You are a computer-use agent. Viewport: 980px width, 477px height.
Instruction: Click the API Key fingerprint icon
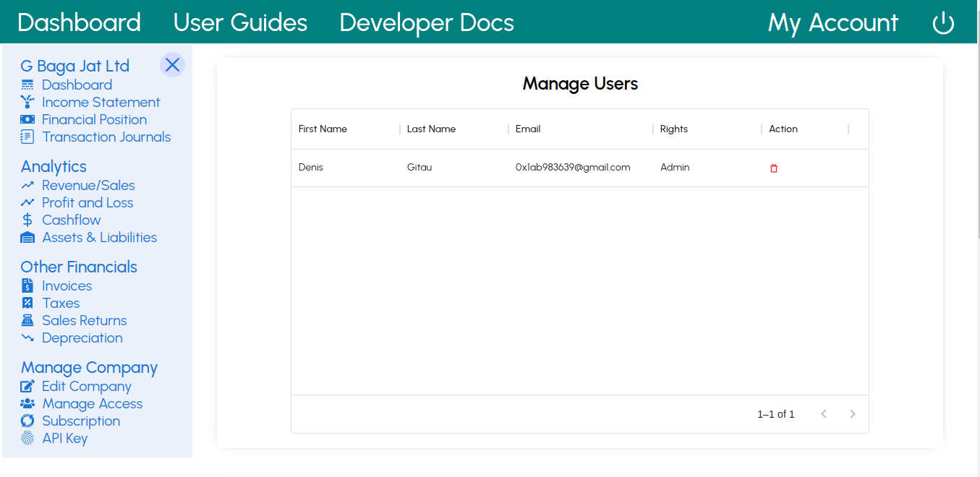click(x=27, y=439)
